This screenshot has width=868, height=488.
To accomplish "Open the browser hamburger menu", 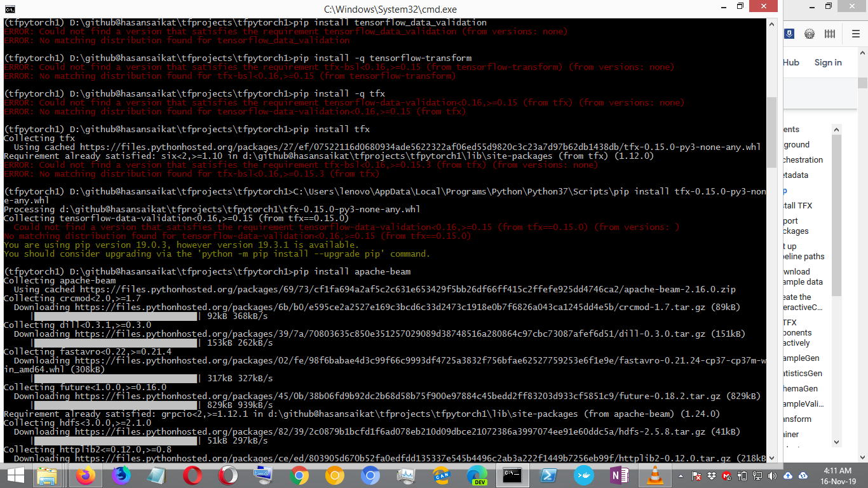I will [855, 34].
